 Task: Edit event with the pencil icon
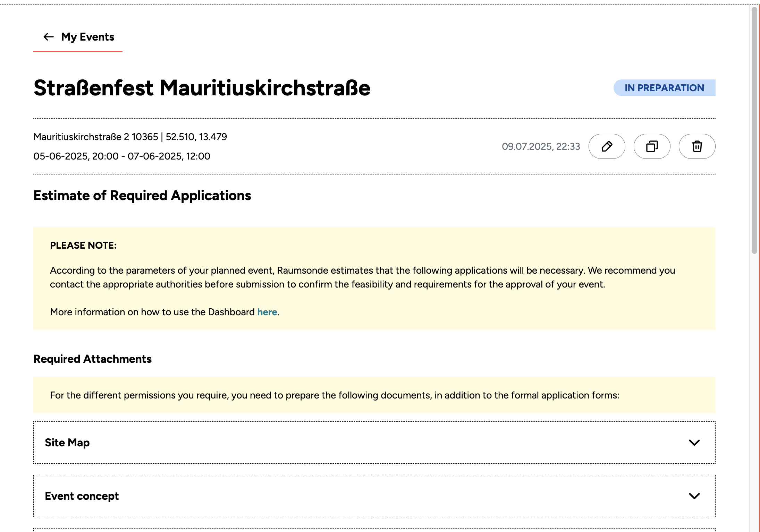607,146
